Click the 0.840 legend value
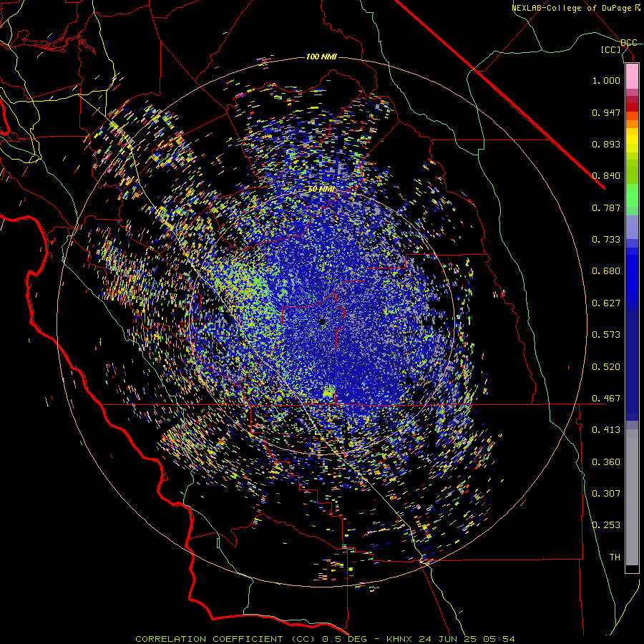 (606, 176)
